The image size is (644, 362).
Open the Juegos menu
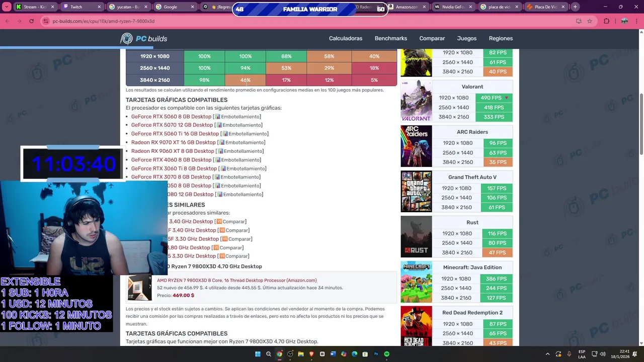tap(467, 39)
